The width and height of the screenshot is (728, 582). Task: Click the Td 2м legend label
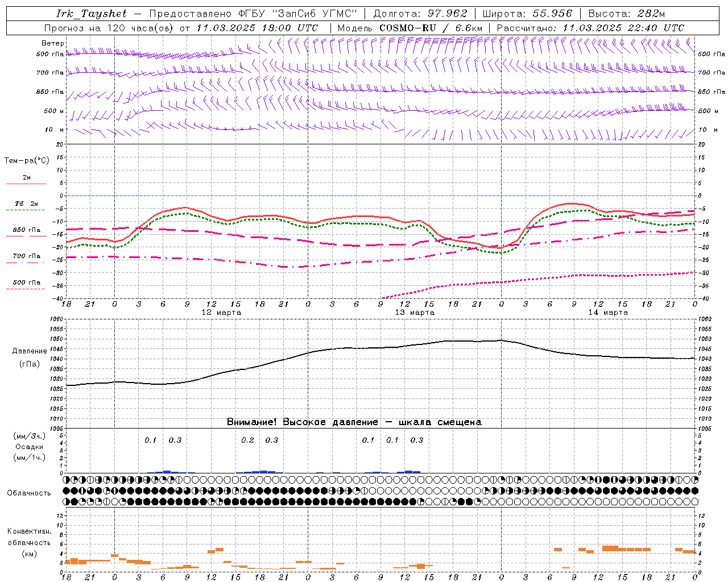tap(27, 203)
